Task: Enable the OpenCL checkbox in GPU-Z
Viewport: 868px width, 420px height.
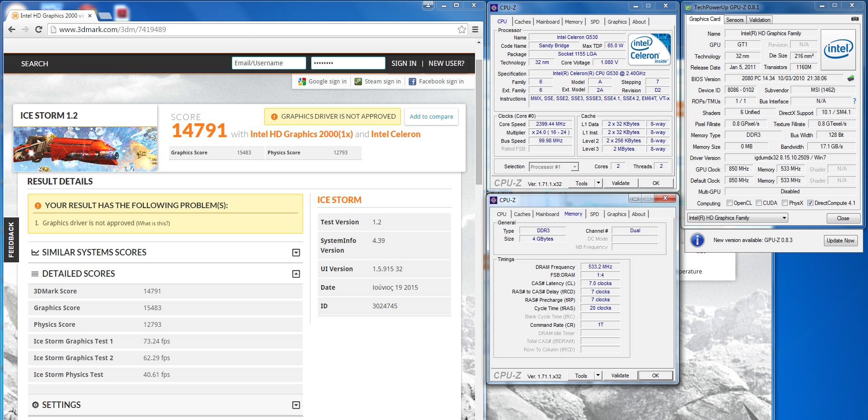Action: pyautogui.click(x=729, y=203)
